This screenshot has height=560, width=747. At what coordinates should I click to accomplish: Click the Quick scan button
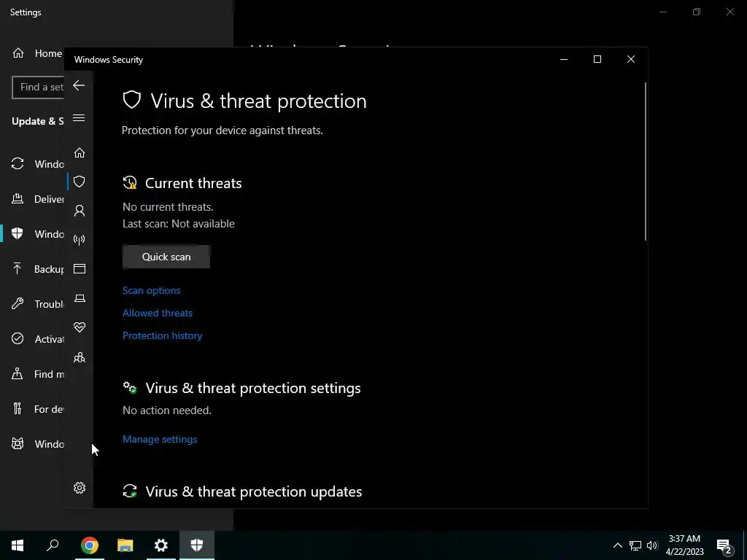[x=166, y=257]
